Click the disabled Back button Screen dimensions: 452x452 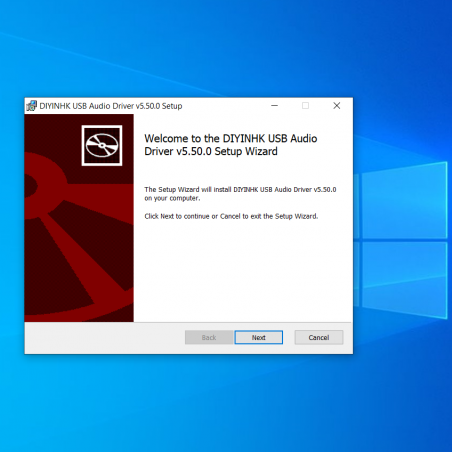click(x=209, y=337)
